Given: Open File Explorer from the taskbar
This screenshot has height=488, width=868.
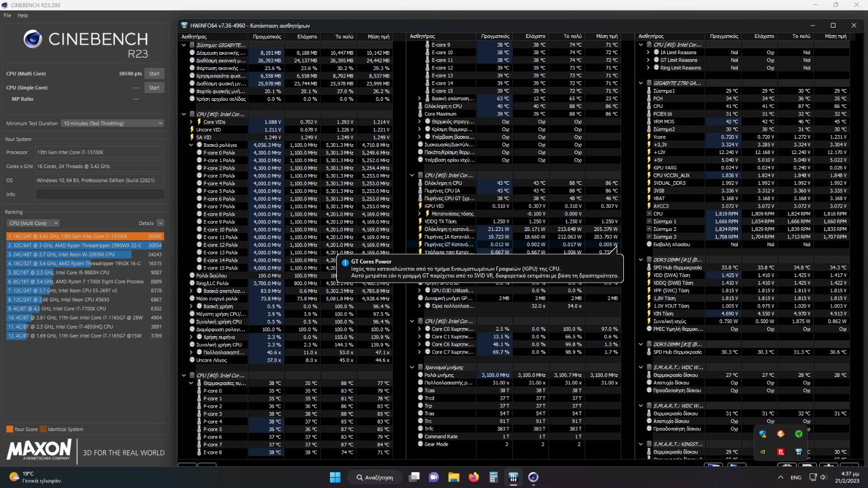Looking at the screenshot, I should (454, 477).
